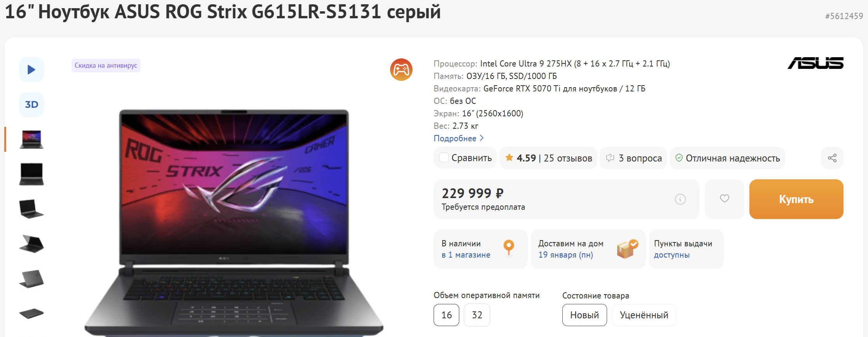Screen dimensions: 868x337
Task: Open the 3D product view
Action: click(x=31, y=105)
